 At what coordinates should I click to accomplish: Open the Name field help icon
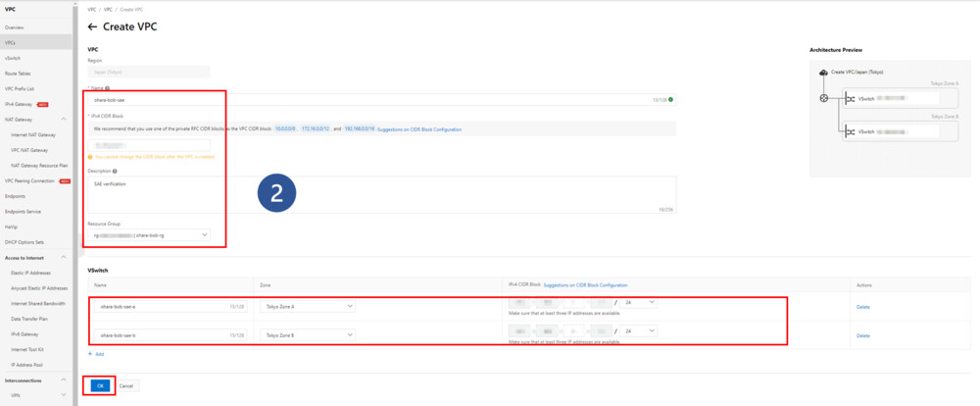coord(108,88)
